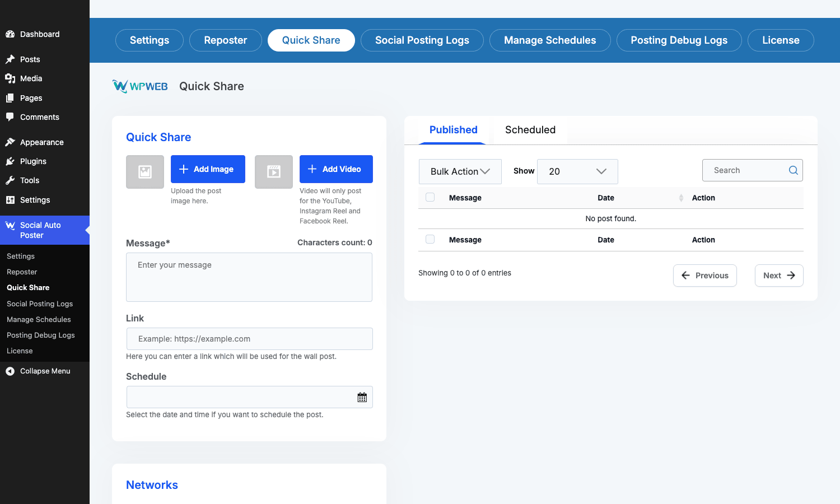Click 'Characters count: 0' label
The image size is (840, 504).
pos(335,242)
